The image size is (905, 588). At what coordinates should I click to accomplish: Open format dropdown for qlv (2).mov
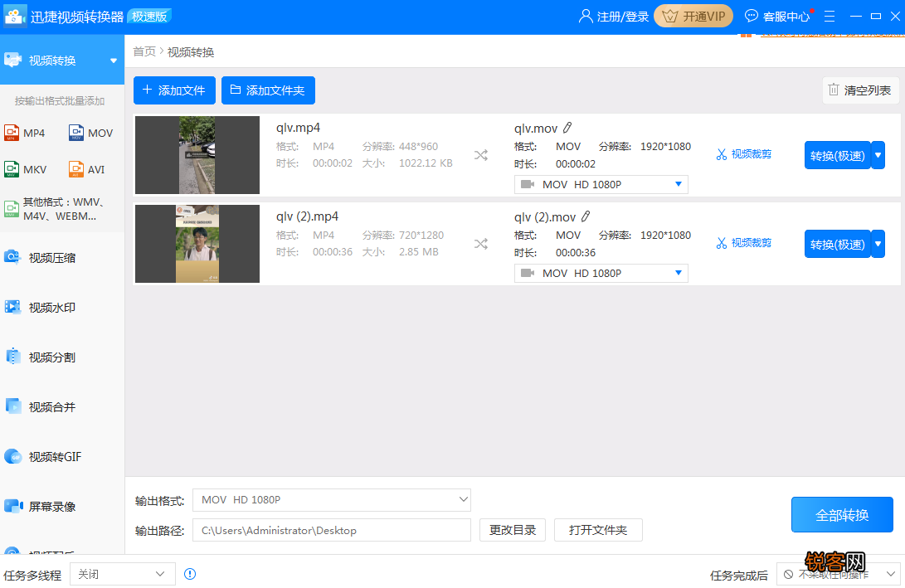coord(601,273)
